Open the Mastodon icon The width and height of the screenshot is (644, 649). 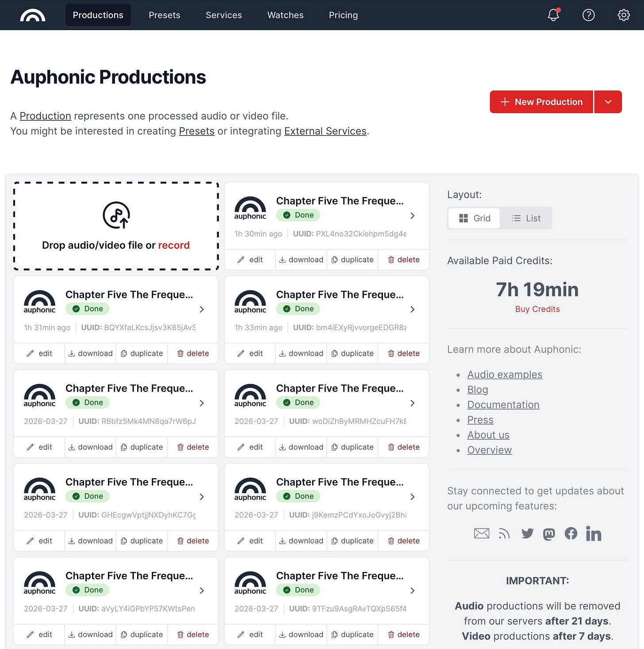point(549,534)
